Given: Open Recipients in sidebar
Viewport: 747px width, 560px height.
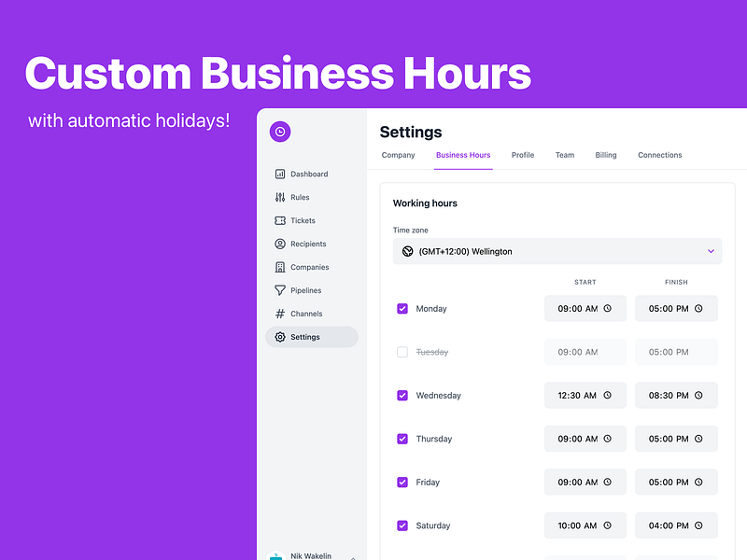Looking at the screenshot, I should coord(312,244).
